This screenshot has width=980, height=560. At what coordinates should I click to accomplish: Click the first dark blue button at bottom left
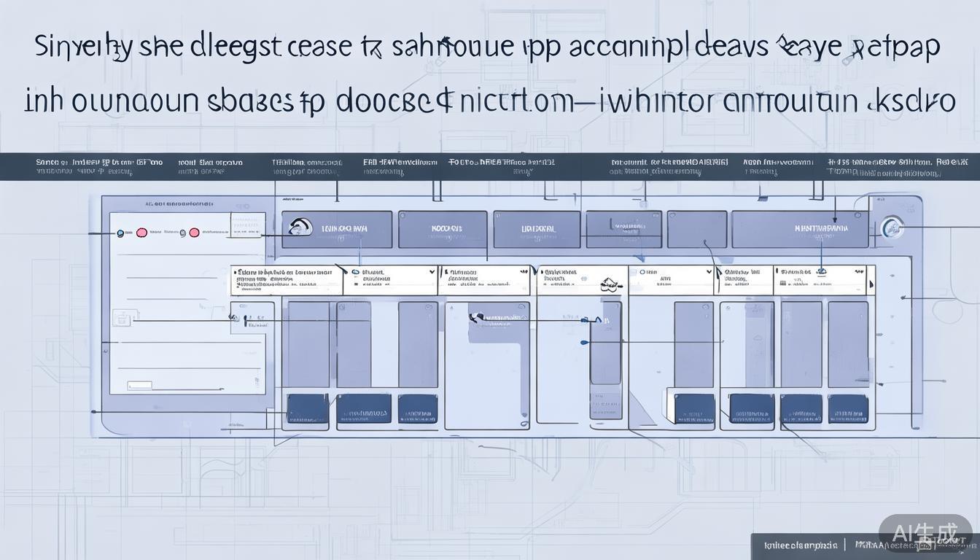308,408
